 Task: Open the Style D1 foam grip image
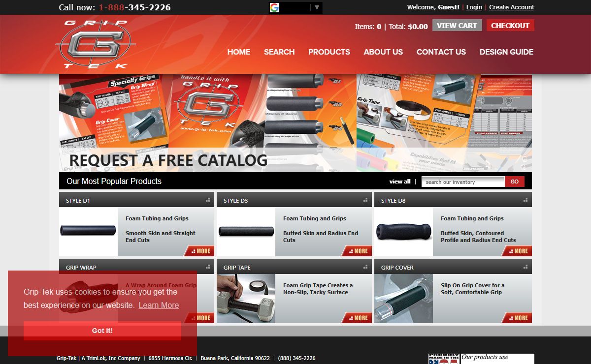click(x=88, y=231)
